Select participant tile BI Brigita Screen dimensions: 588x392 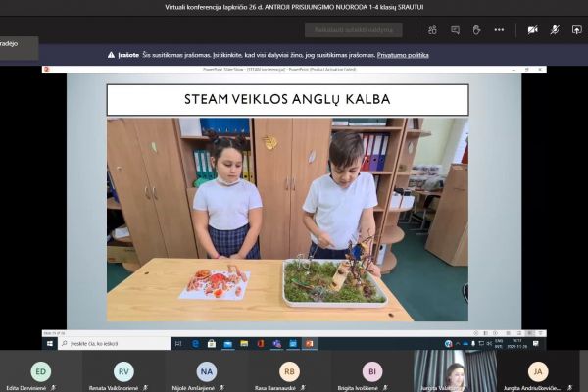pyautogui.click(x=372, y=371)
